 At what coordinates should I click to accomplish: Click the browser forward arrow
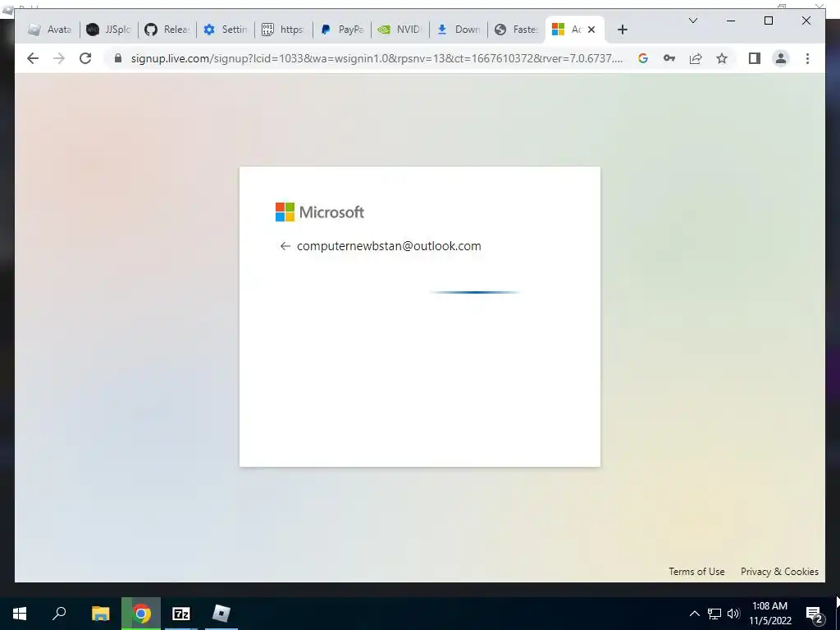[x=59, y=58]
